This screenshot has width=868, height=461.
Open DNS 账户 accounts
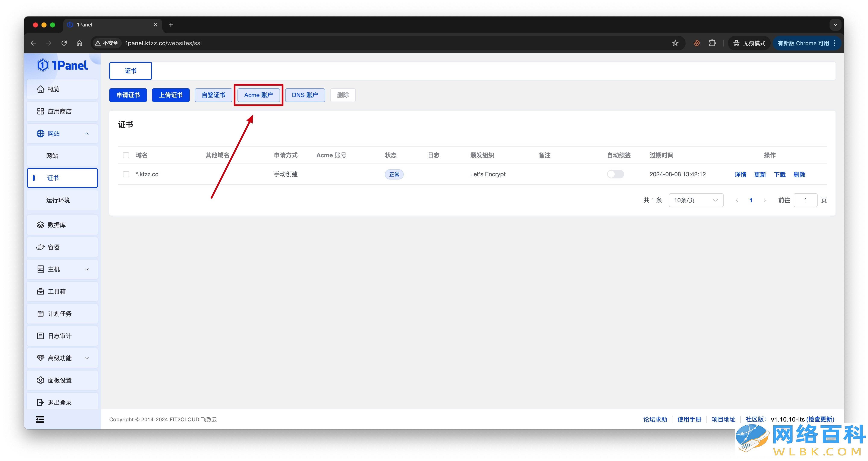[x=305, y=95]
